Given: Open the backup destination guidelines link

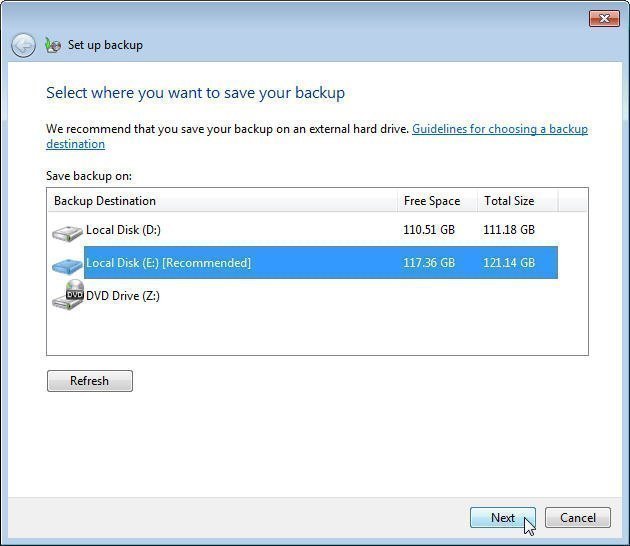Looking at the screenshot, I should pos(499,129).
